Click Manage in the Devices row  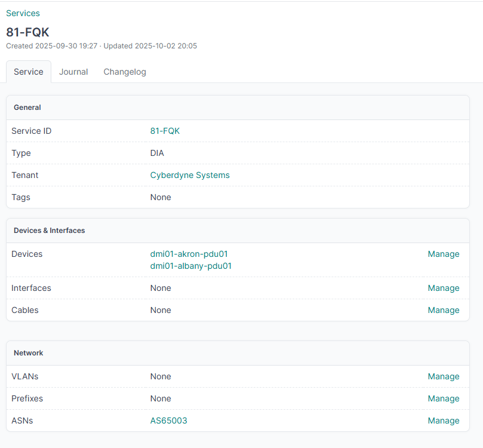(x=443, y=254)
